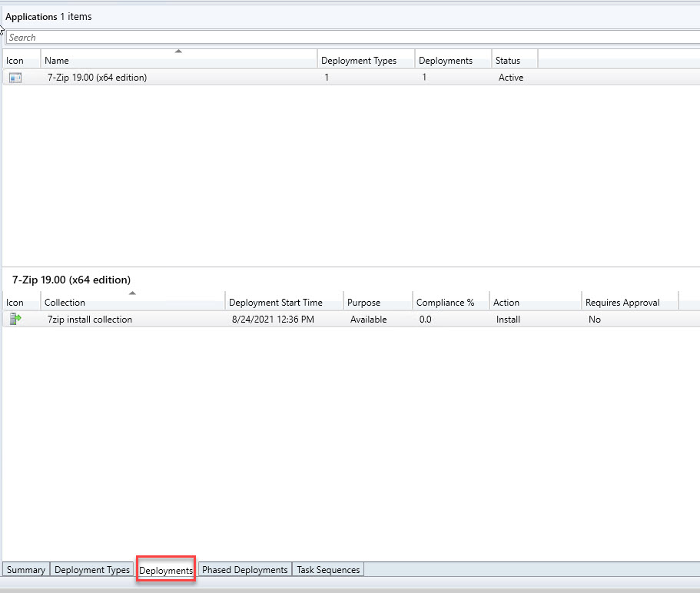This screenshot has height=593, width=700.
Task: Open the Summary tab
Action: coord(26,570)
